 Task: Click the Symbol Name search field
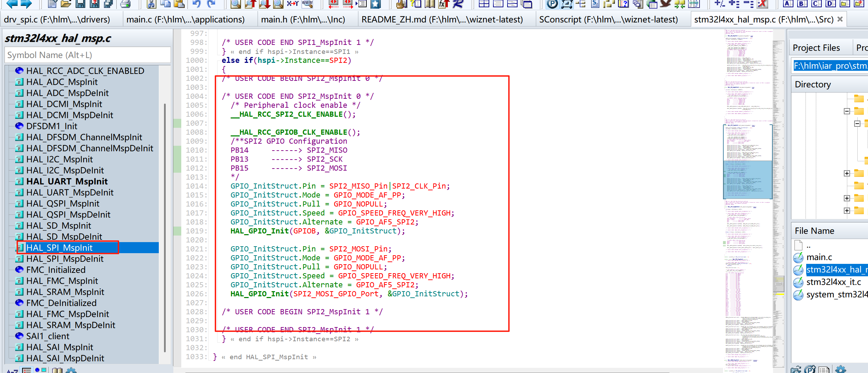click(x=88, y=55)
